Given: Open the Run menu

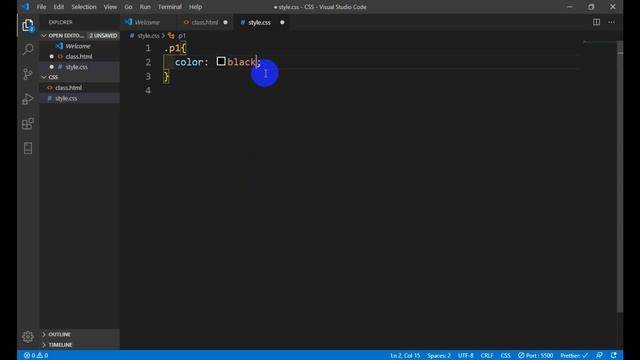Looking at the screenshot, I should pyautogui.click(x=145, y=7).
